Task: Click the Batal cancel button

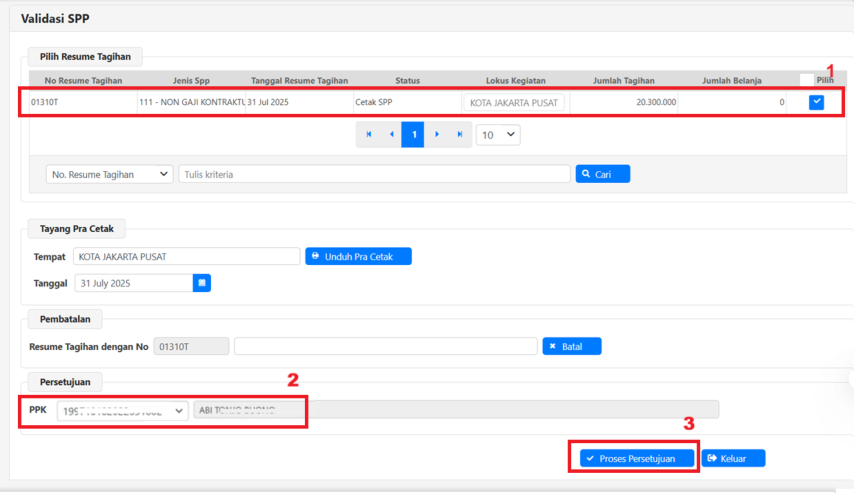Action: [x=571, y=346]
